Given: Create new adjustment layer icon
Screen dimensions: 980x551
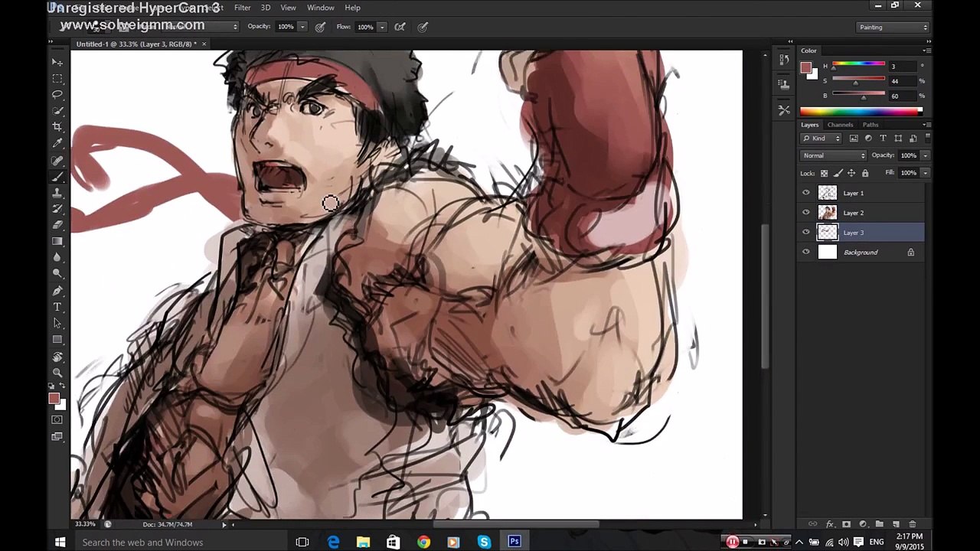Looking at the screenshot, I should tap(863, 524).
